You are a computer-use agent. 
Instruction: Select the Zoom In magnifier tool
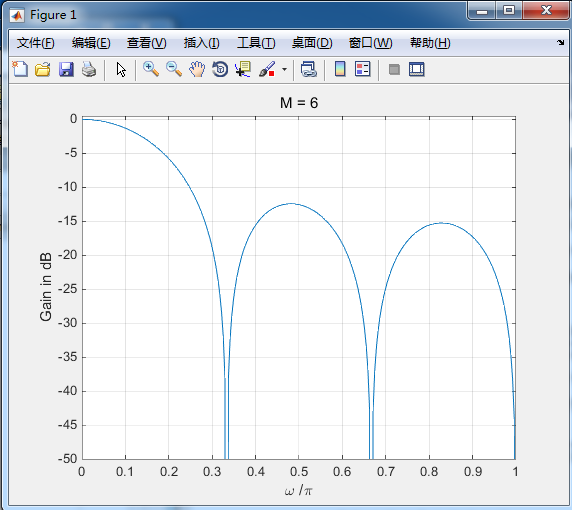click(151, 69)
